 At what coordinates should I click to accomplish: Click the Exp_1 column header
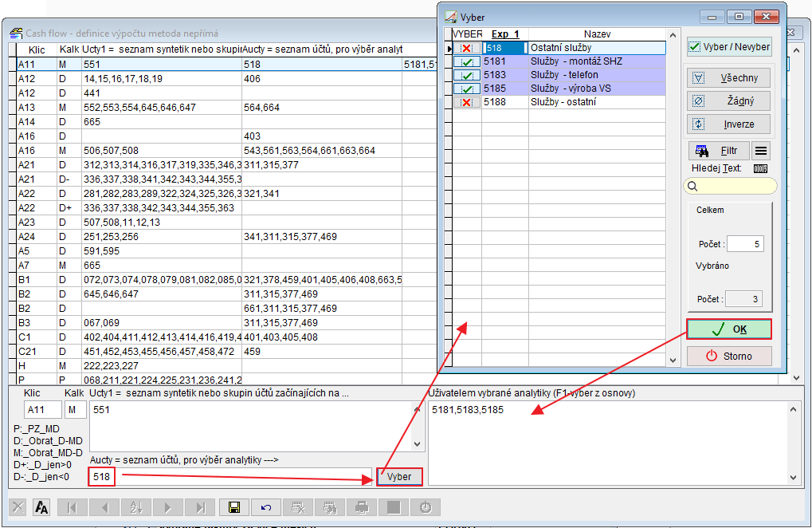pos(505,34)
